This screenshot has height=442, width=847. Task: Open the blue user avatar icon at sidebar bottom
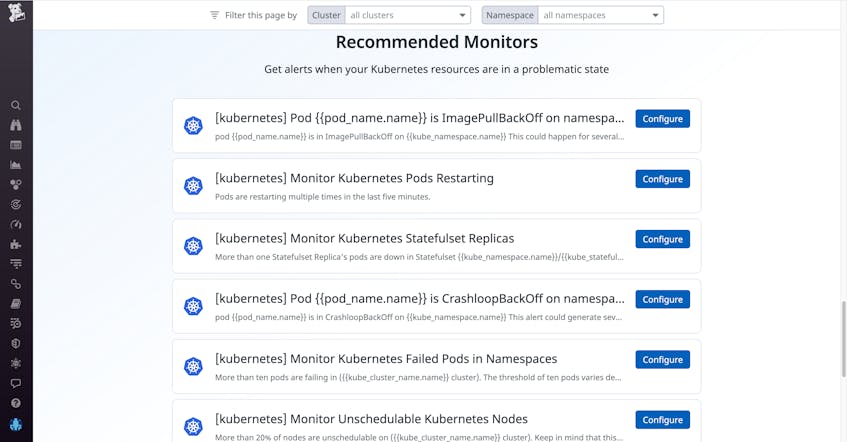16,424
